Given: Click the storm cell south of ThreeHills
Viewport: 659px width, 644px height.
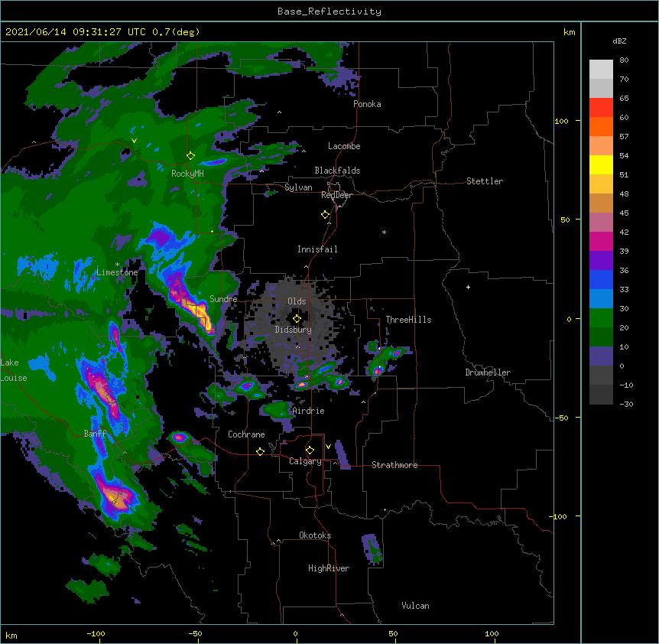Looking at the screenshot, I should click(x=378, y=370).
